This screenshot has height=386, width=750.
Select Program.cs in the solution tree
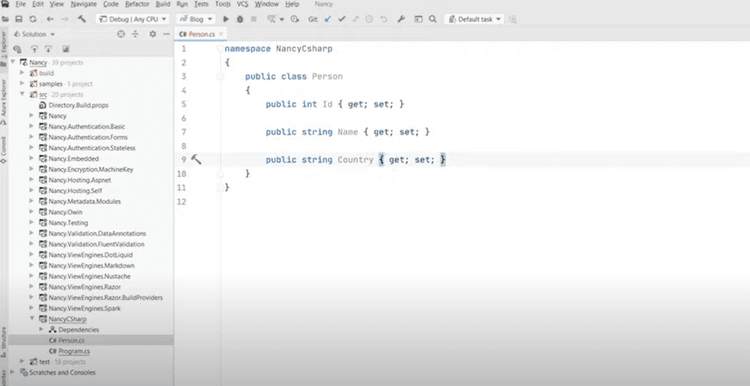[69, 351]
